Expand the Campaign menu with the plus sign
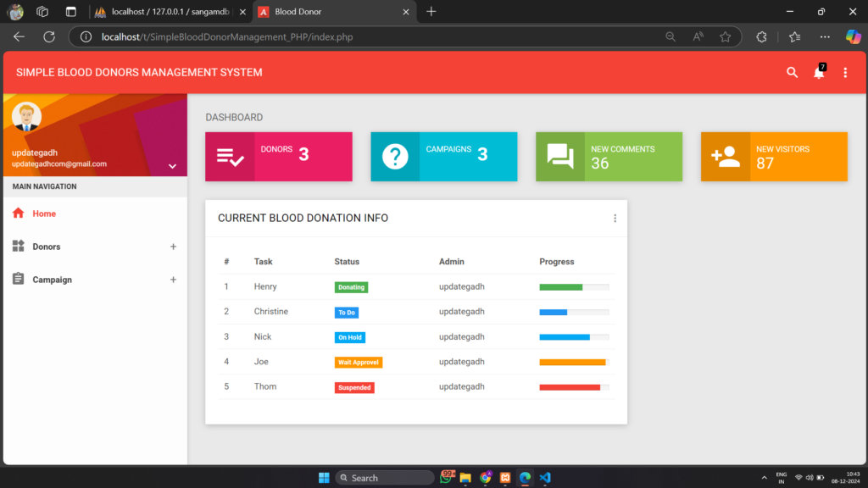Viewport: 868px width, 488px height. [173, 280]
